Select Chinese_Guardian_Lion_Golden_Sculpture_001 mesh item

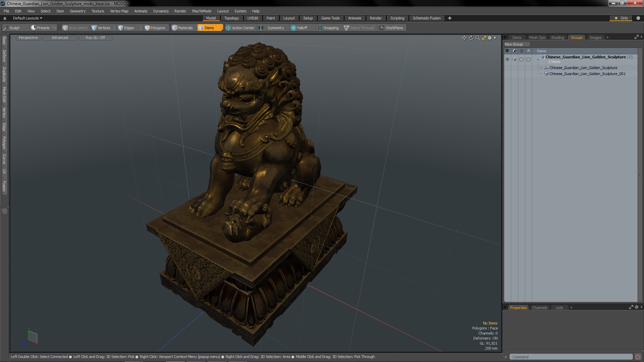(587, 74)
